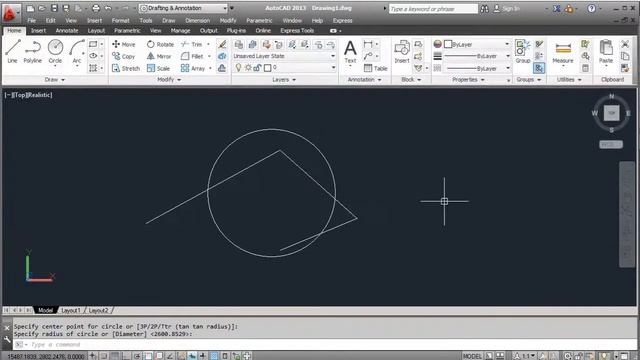640x360 pixels.
Task: Expand the Draw panel
Action: click(x=55, y=80)
